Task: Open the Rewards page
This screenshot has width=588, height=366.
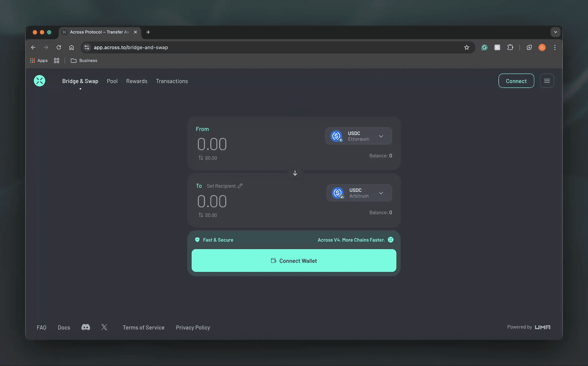Action: (x=136, y=81)
